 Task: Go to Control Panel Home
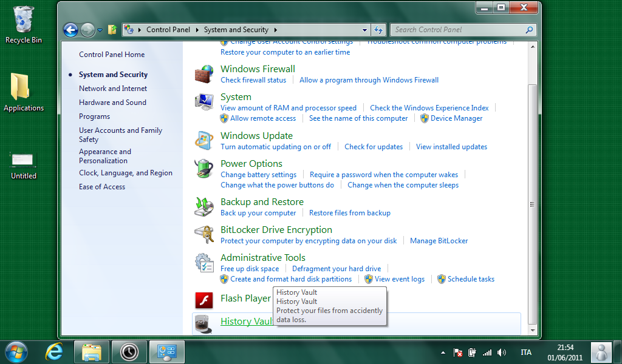112,55
